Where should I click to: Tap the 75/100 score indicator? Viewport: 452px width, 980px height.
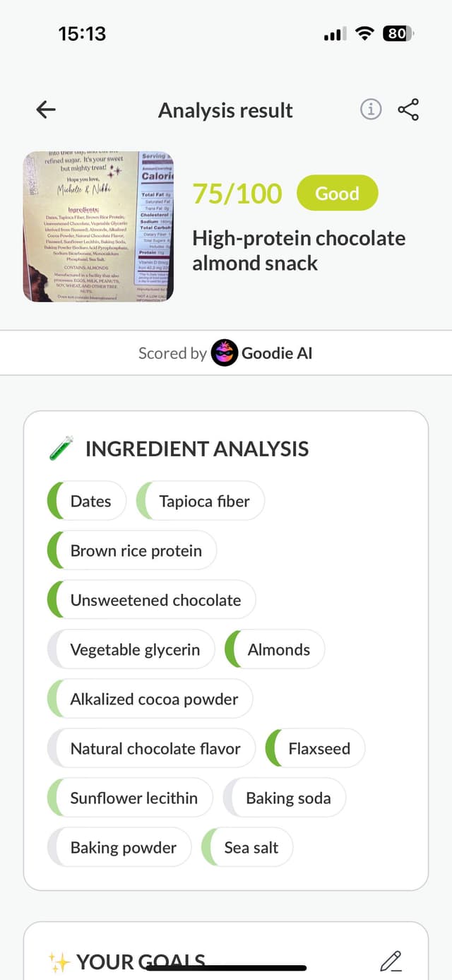237,192
